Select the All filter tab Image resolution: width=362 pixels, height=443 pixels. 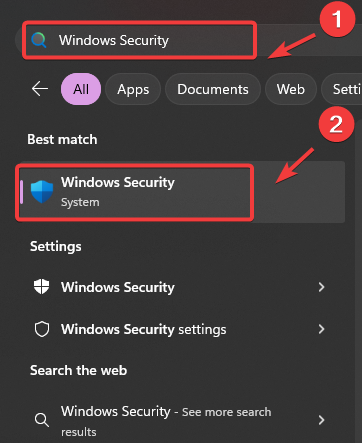tap(81, 89)
